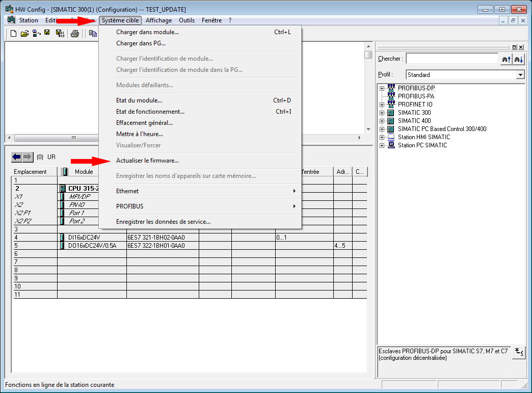Select 'Charger dans module...' menu item
The height and width of the screenshot is (393, 532).
point(147,32)
